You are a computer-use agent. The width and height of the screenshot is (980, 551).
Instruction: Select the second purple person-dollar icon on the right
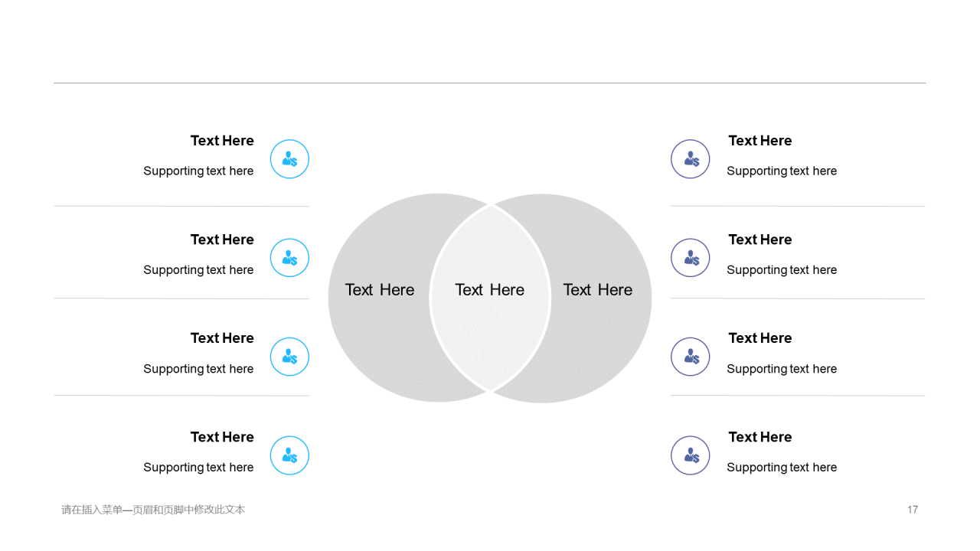pos(691,258)
